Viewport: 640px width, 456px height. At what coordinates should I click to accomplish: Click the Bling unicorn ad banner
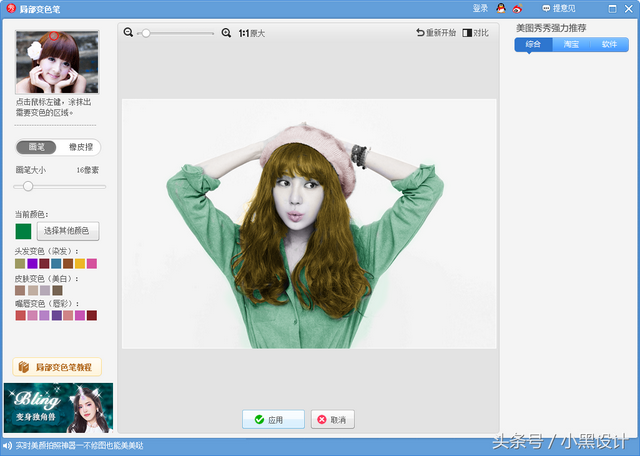click(x=58, y=407)
